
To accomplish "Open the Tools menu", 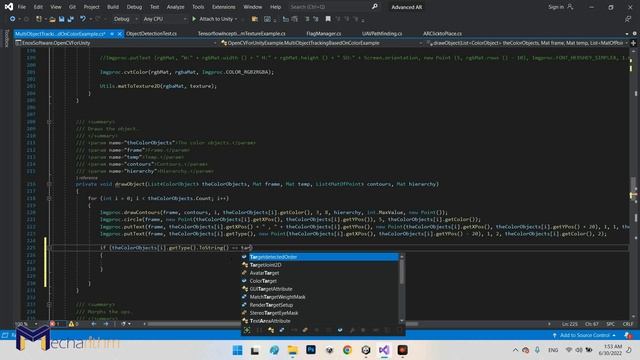I will 198,7.
